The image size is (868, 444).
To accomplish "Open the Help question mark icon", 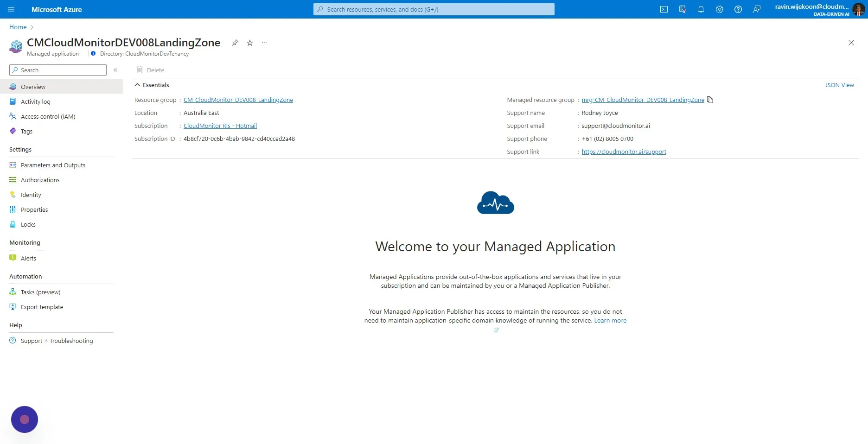I will [x=738, y=9].
